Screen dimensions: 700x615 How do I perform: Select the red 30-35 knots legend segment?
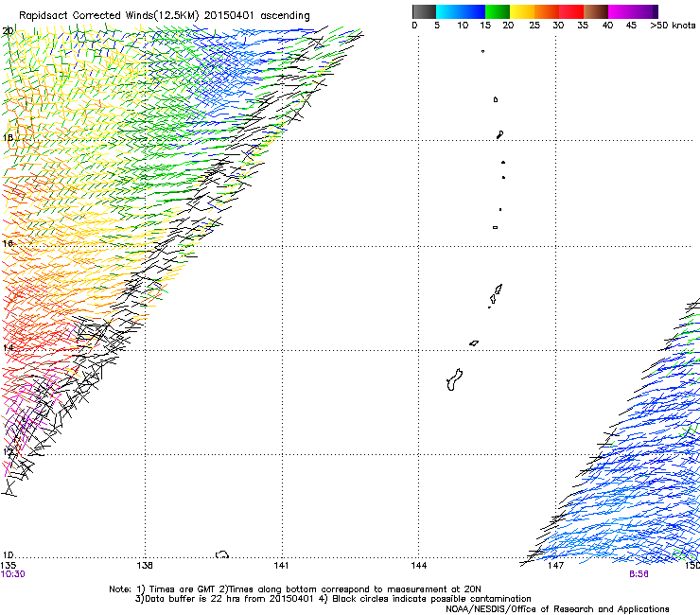pyautogui.click(x=571, y=11)
